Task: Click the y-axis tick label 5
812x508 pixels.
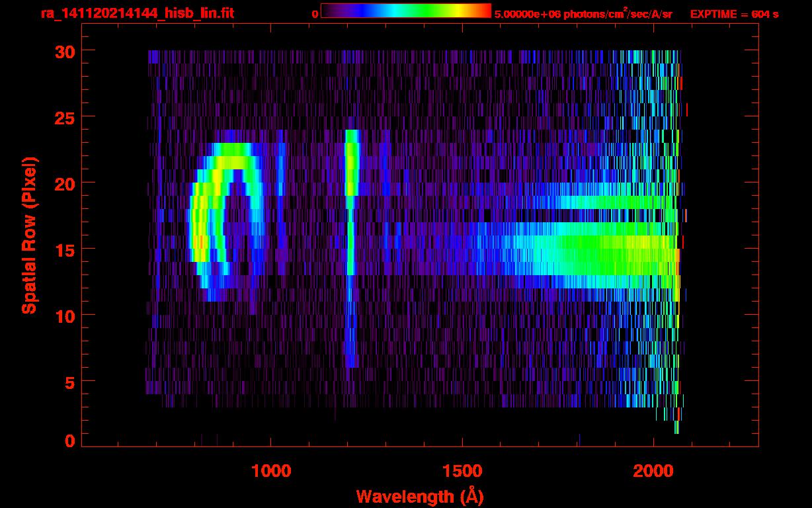Action: pyautogui.click(x=69, y=382)
